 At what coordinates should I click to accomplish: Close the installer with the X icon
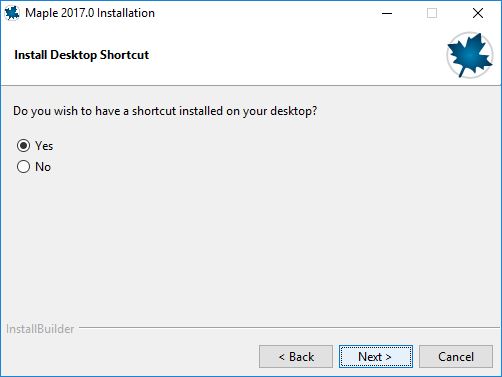coord(478,13)
